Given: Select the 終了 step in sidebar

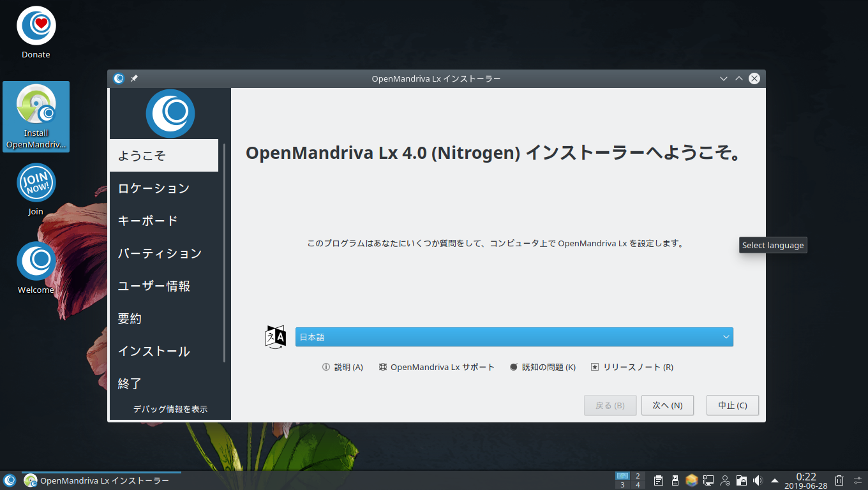Looking at the screenshot, I should (164, 383).
